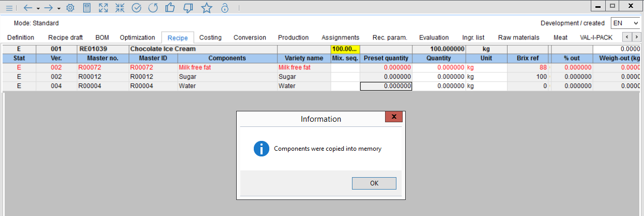The width and height of the screenshot is (644, 216).
Task: Click the refresh circular arrow icon
Action: 153,8
